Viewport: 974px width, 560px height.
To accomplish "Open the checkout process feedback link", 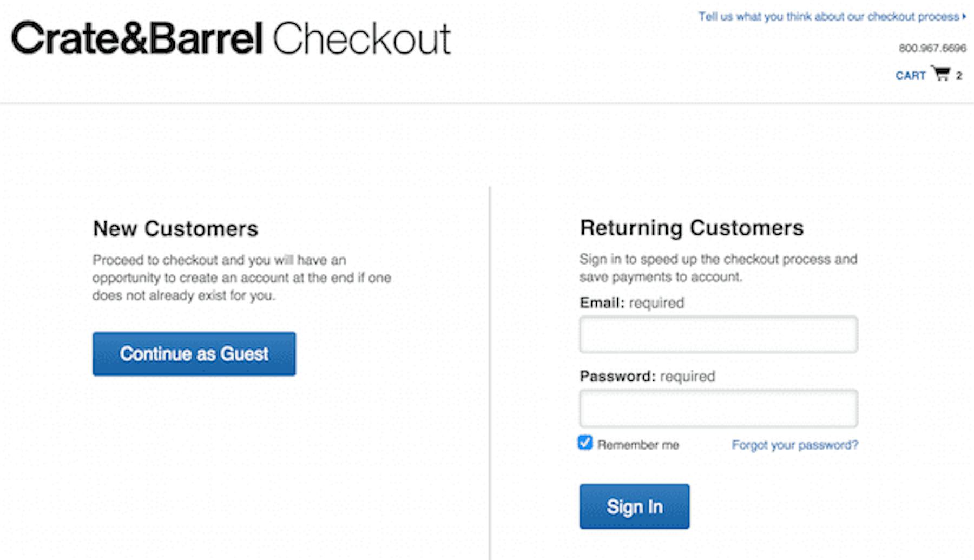I will (828, 17).
